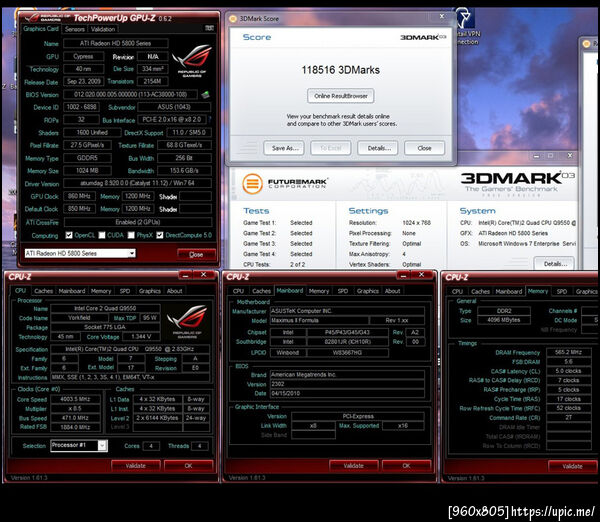Open the About tab in the leftmost CPU-Z window
Viewport: 600px width, 522px height.
pos(174,291)
